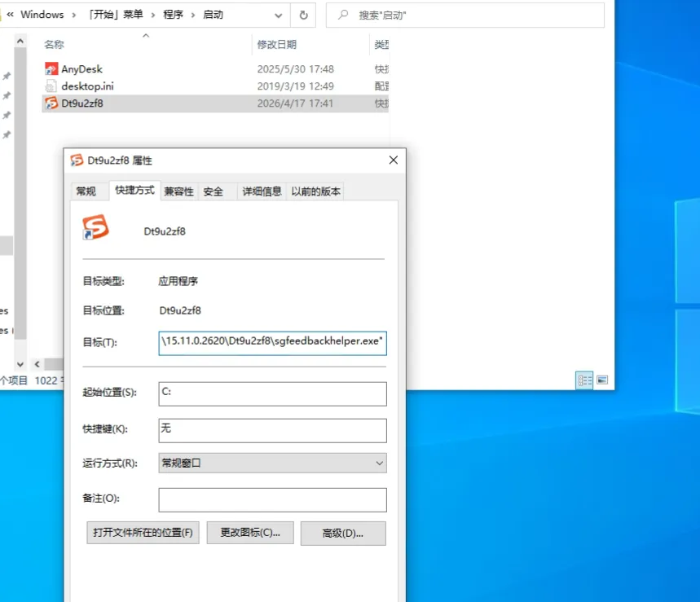This screenshot has width=700, height=602.
Task: Expand the chevron after Windows breadcrumb
Action: click(73, 15)
